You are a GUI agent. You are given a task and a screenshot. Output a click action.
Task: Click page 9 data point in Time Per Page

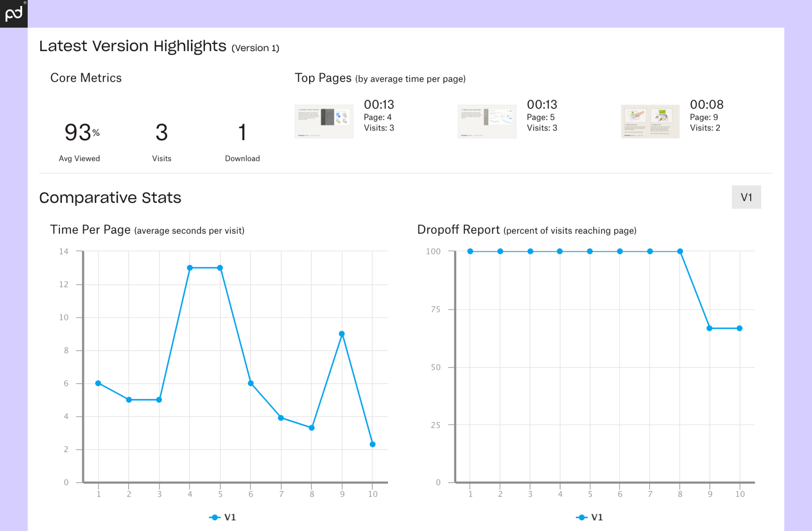pos(342,334)
